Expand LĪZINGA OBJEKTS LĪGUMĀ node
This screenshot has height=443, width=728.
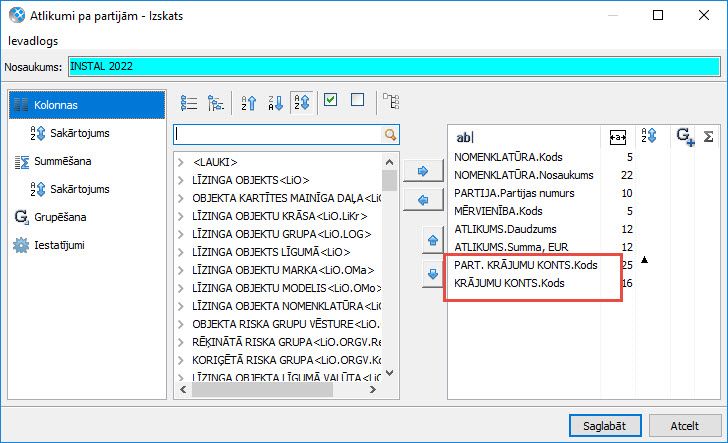[x=181, y=252]
